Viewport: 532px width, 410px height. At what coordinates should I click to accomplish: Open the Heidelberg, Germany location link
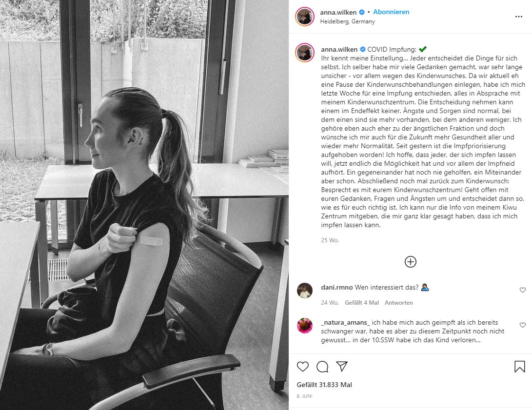(347, 21)
